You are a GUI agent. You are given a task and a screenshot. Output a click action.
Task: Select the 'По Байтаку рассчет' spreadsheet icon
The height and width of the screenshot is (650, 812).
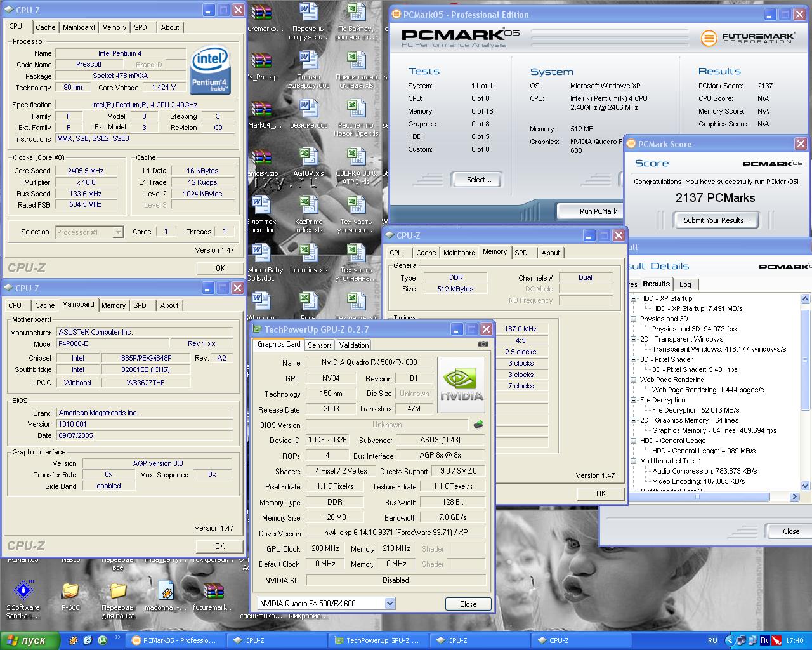[x=357, y=13]
